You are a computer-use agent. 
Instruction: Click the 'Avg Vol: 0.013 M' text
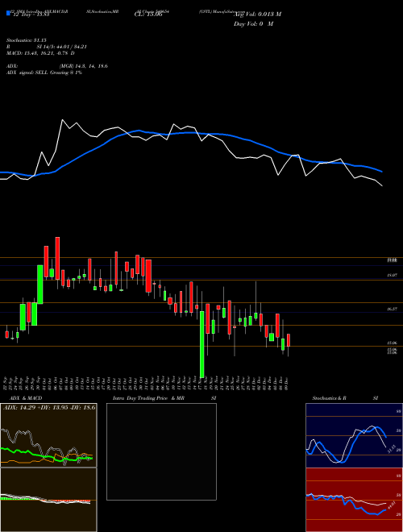257,15
